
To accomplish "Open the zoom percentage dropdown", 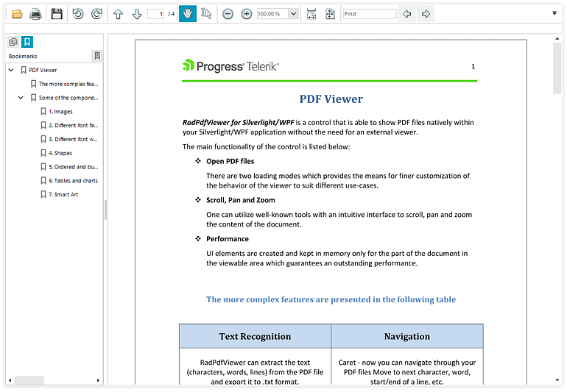I will pos(294,14).
